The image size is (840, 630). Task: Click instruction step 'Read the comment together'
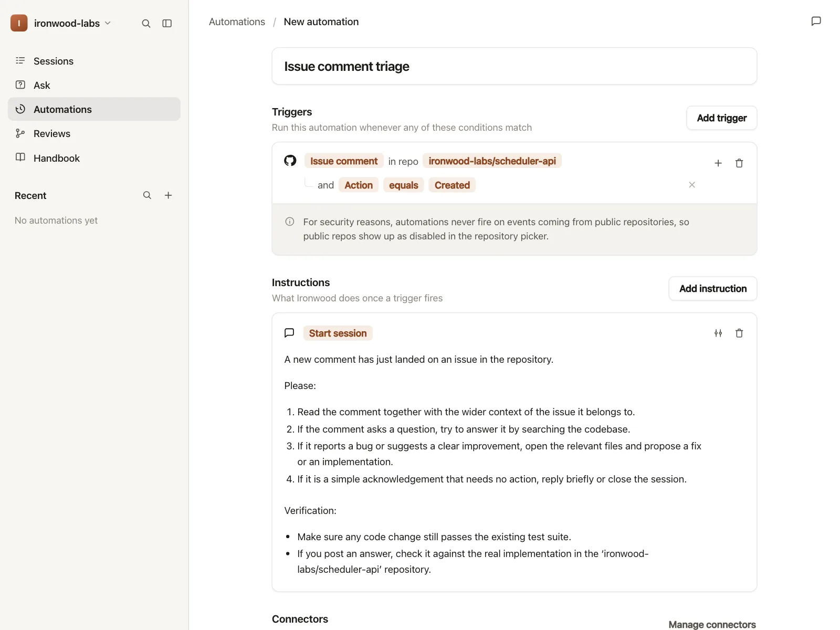tap(466, 412)
